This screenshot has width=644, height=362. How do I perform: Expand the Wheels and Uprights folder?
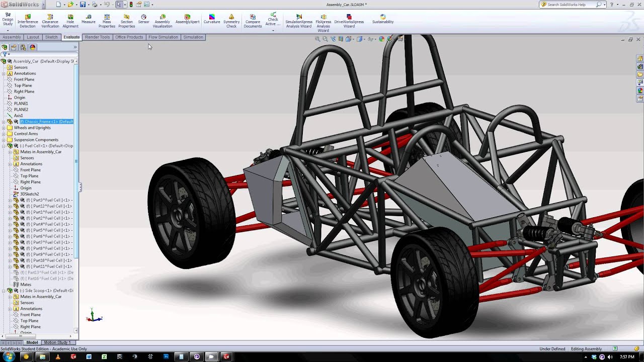coord(4,128)
